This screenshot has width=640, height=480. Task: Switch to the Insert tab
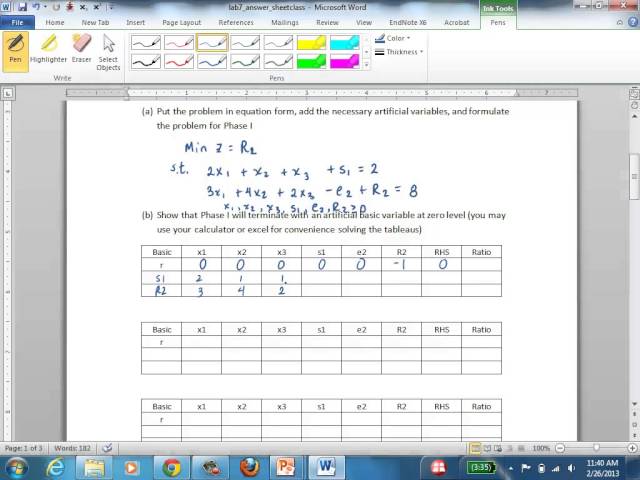pos(136,22)
